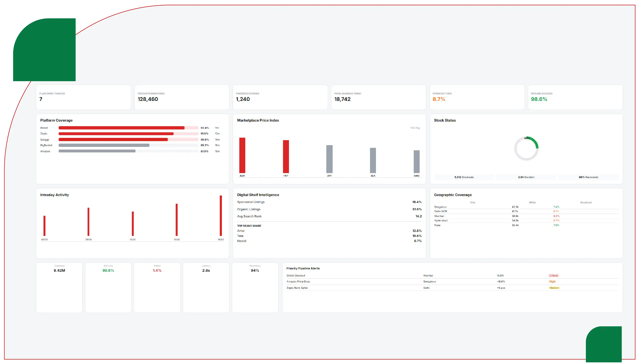Screen dimensions: 640x364
Task: Select the 15:00 intraday activity bar
Action: (x=176, y=220)
